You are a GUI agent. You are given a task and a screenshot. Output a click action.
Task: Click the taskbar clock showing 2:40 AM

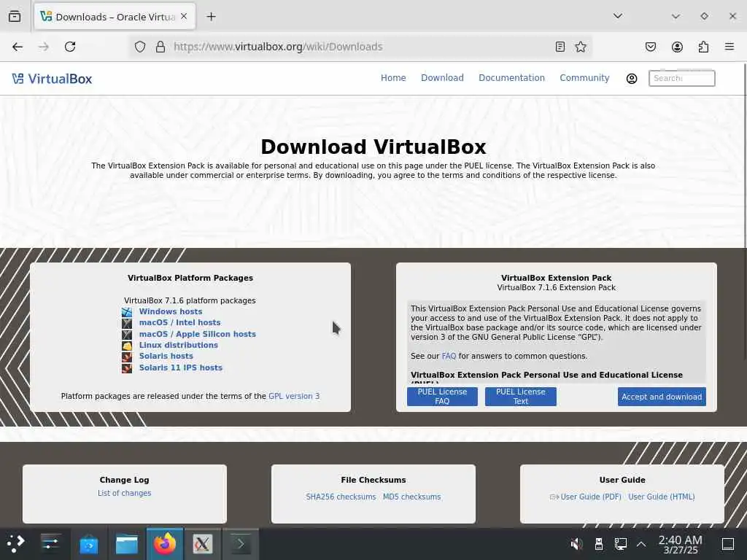681,544
